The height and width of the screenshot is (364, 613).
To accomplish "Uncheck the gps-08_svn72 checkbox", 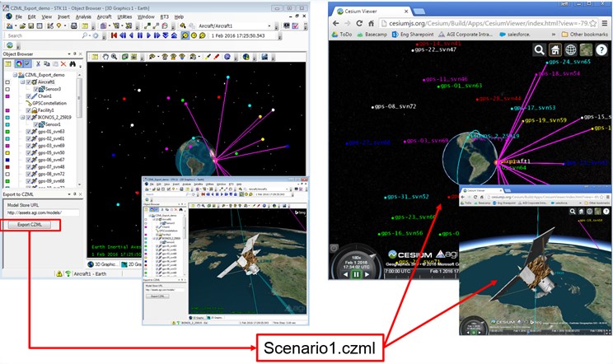I will pyautogui.click(x=29, y=174).
